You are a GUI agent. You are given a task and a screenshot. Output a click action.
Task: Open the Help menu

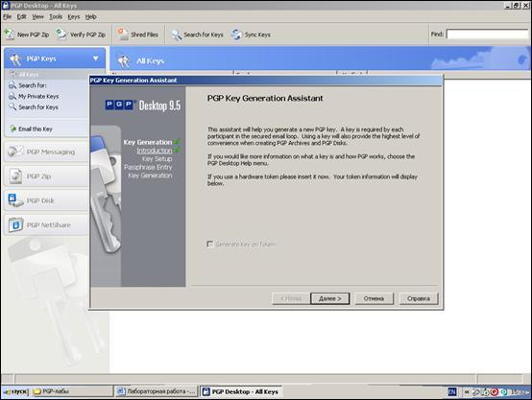click(x=90, y=16)
